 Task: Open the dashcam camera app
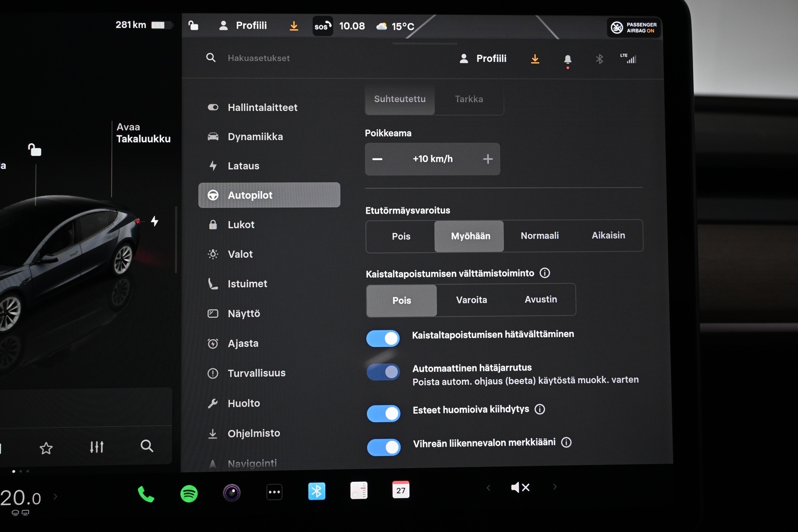[232, 493]
